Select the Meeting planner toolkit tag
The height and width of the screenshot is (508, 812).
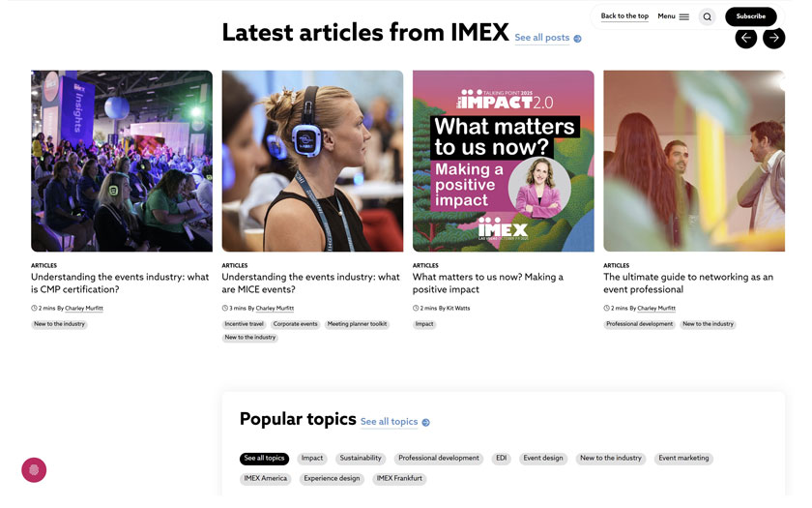(x=357, y=324)
